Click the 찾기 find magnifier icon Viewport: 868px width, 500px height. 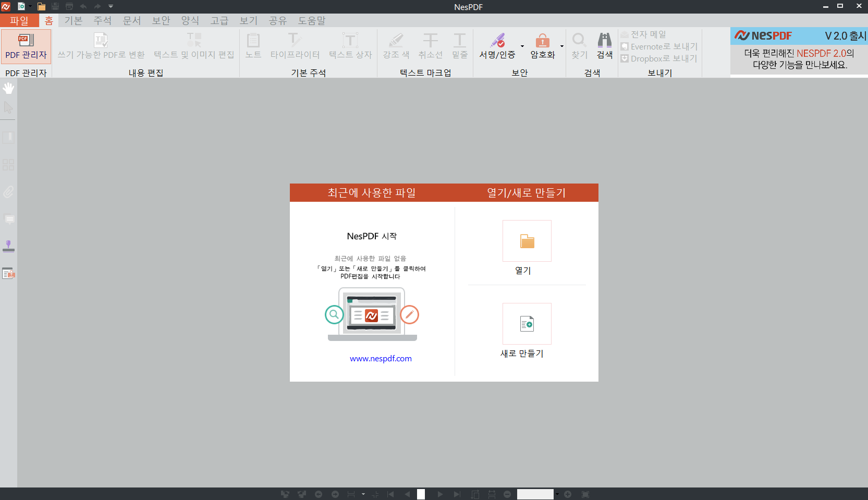point(579,41)
